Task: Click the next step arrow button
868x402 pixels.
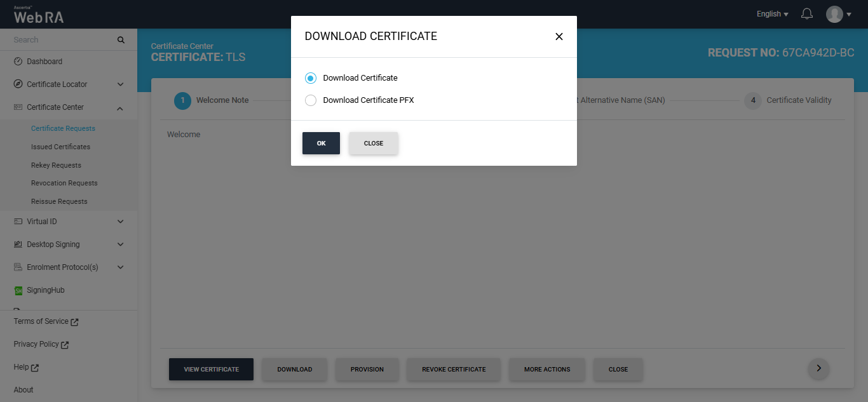Action: coord(818,368)
